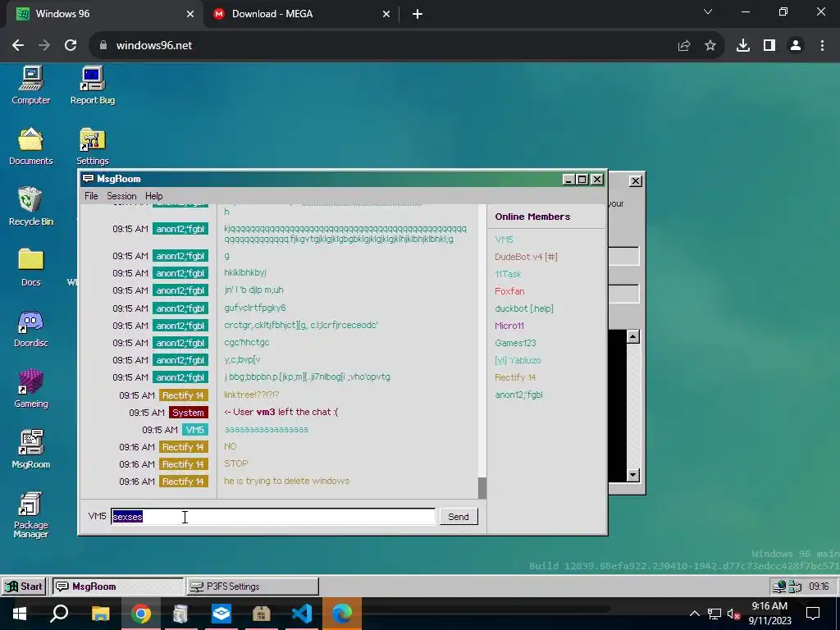Select Foxfan in Online Members

(x=509, y=291)
